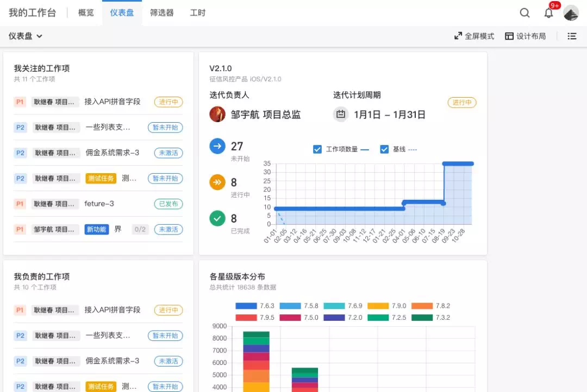
Task: Click the 我的工作台 title
Action: tap(32, 12)
